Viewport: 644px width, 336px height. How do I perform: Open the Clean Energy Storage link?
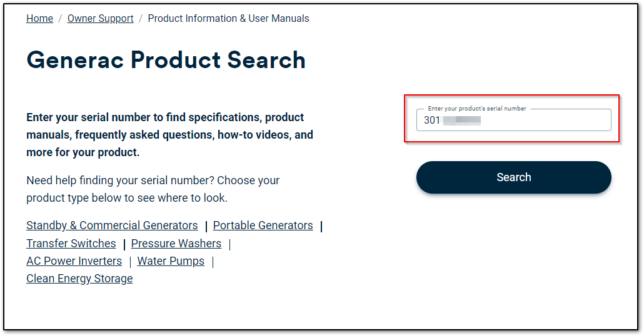(79, 279)
